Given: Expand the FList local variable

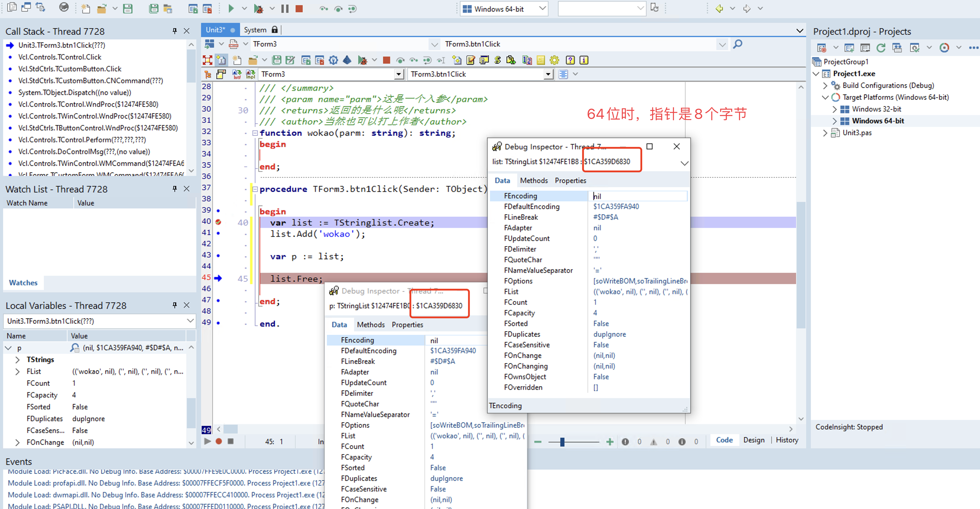Looking at the screenshot, I should (17, 371).
